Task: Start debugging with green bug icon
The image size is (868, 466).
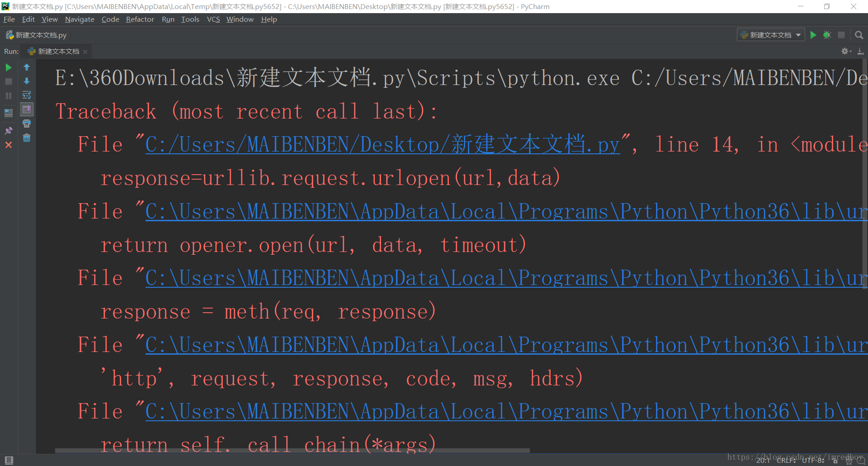Action: [x=827, y=35]
